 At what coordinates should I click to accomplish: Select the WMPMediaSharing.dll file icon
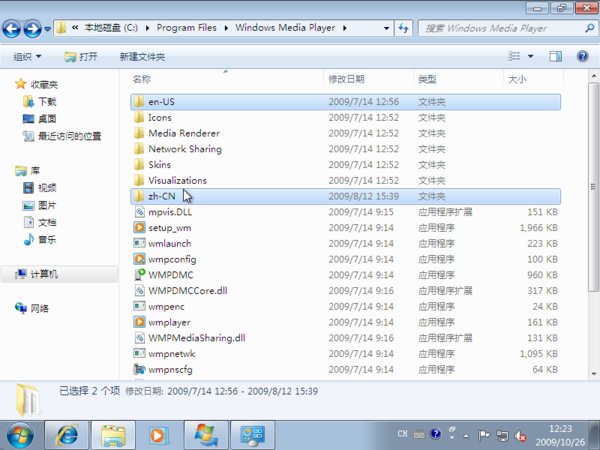tap(139, 338)
